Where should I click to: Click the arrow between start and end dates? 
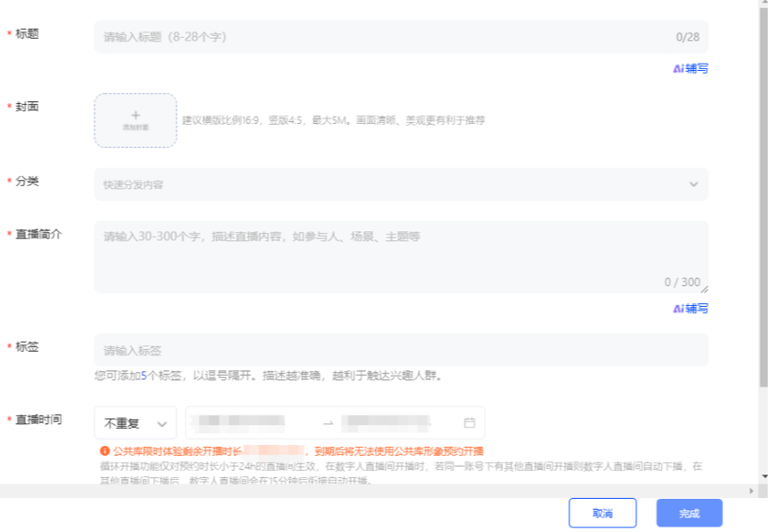coord(327,423)
